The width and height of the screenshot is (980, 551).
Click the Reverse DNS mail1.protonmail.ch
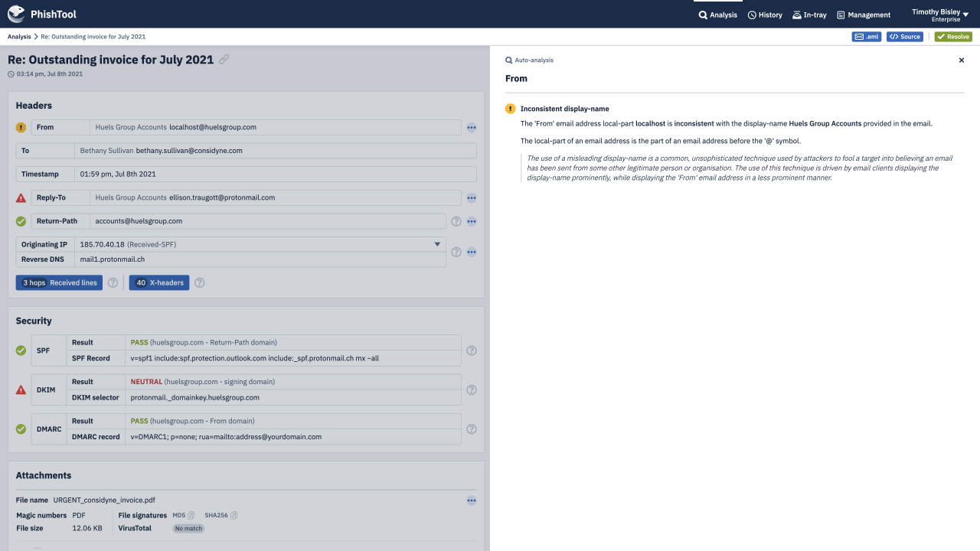click(112, 259)
